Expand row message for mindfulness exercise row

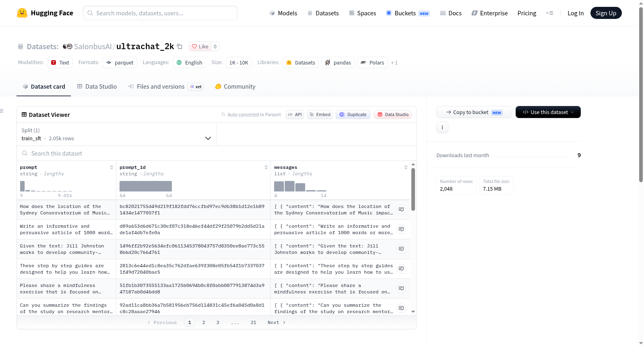point(401,289)
